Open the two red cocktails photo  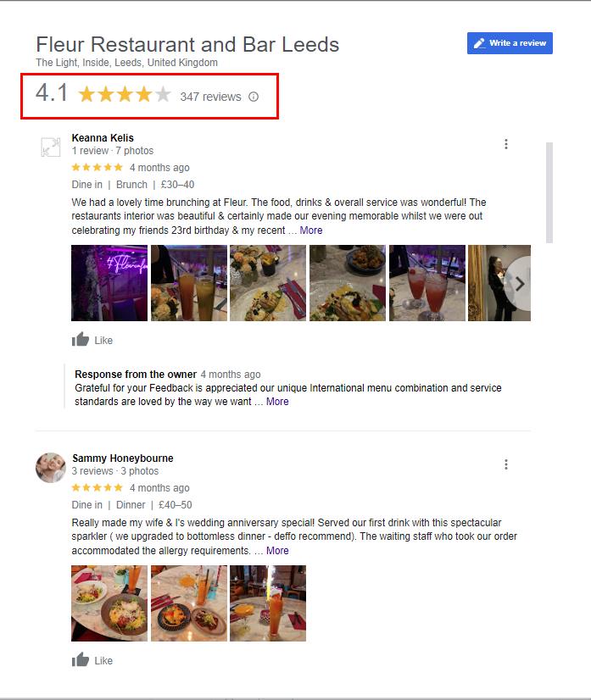pos(427,282)
